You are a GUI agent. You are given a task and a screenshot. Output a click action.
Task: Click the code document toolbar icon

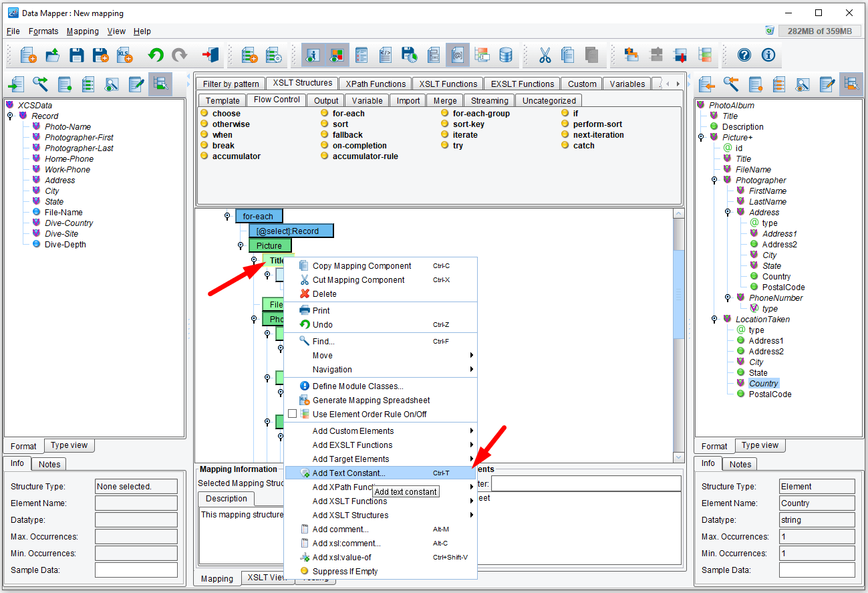386,55
